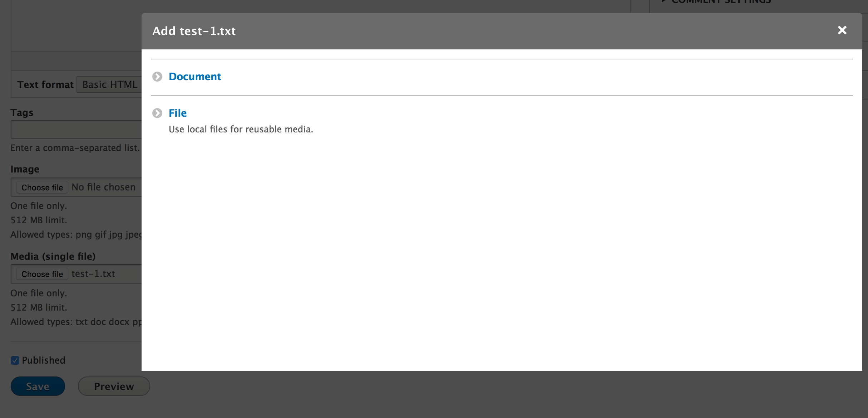Screen dimensions: 868x418
Task: Click the arrow icon beside File
Action: [x=157, y=113]
